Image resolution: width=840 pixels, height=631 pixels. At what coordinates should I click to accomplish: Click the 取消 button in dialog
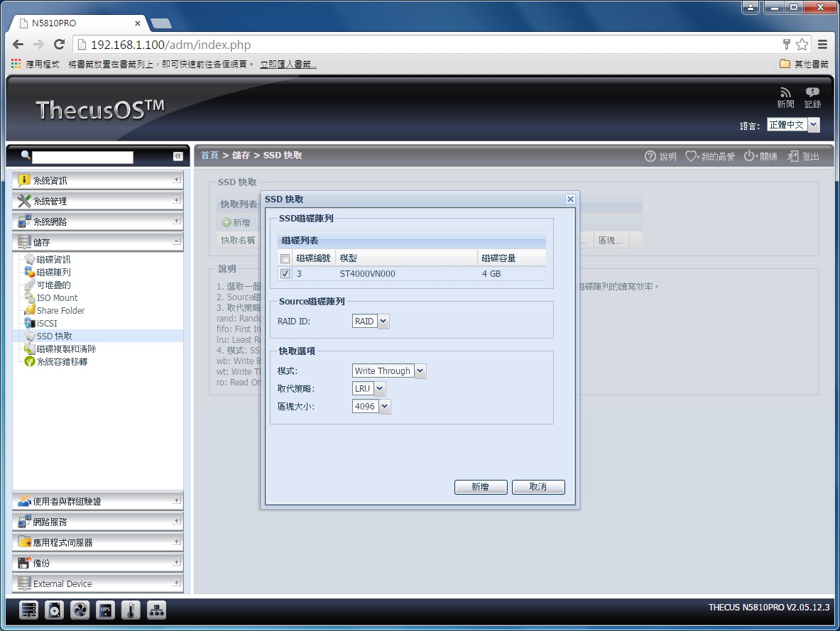pyautogui.click(x=538, y=487)
